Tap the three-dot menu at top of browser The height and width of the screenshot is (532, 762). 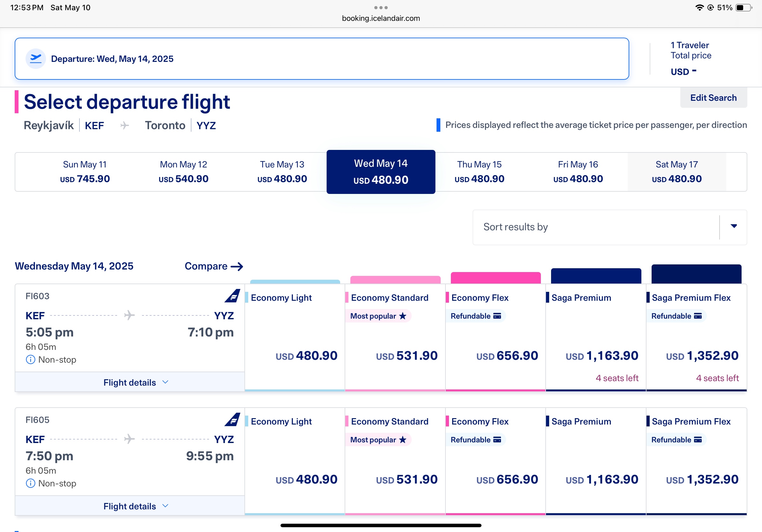pyautogui.click(x=381, y=7)
